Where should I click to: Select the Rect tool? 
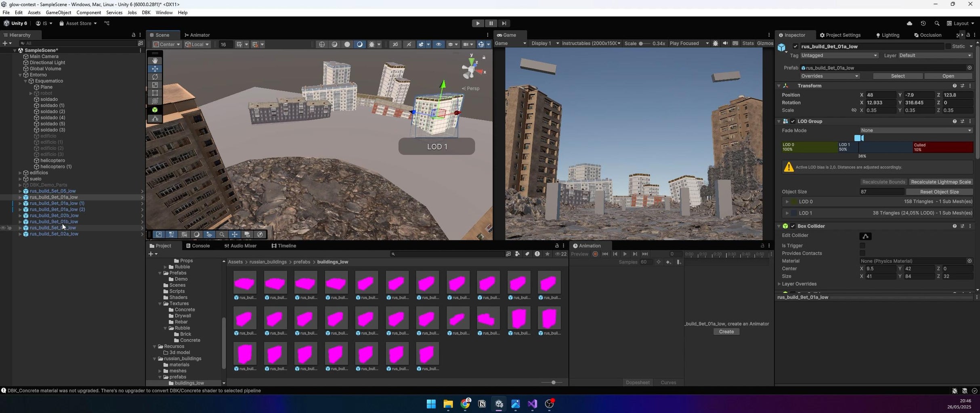point(155,93)
